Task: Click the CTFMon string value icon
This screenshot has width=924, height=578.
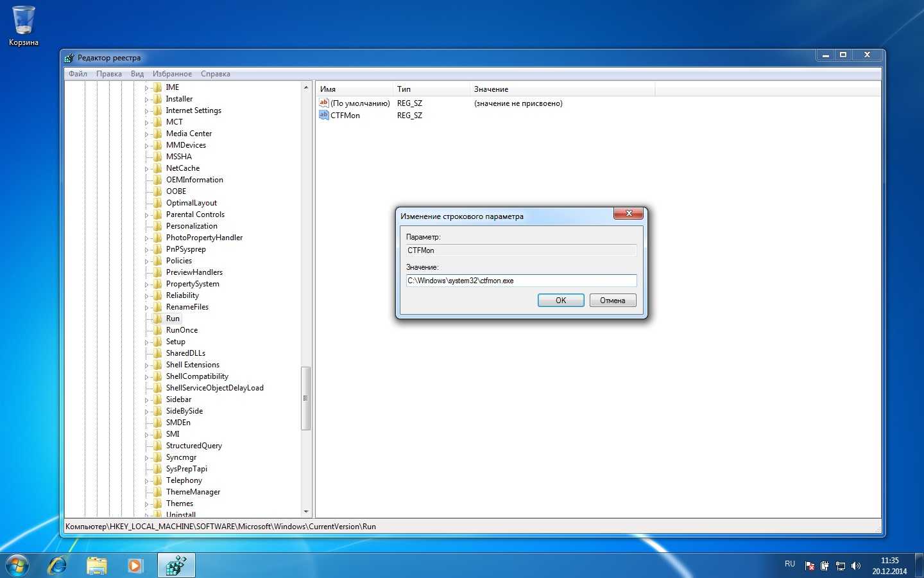Action: 324,116
